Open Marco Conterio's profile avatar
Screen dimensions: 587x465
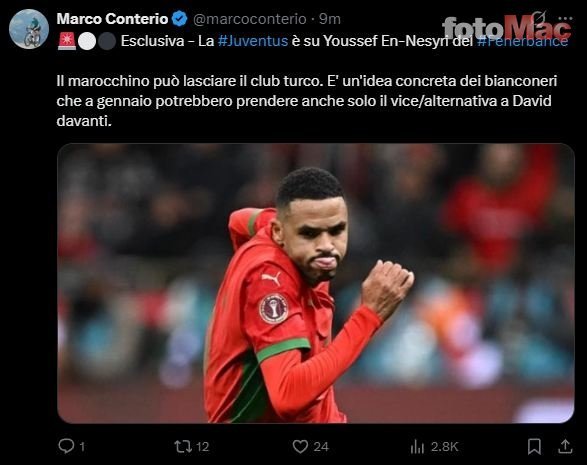[x=29, y=29]
